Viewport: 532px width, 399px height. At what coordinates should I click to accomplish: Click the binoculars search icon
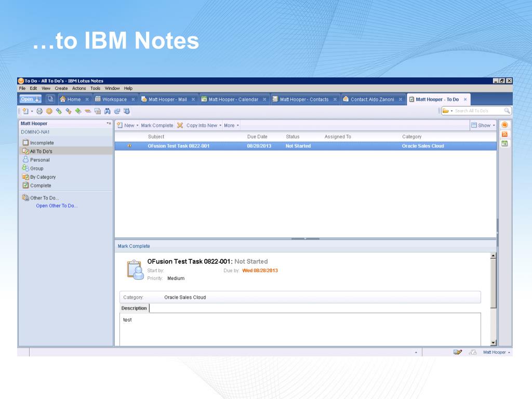pyautogui.click(x=107, y=111)
